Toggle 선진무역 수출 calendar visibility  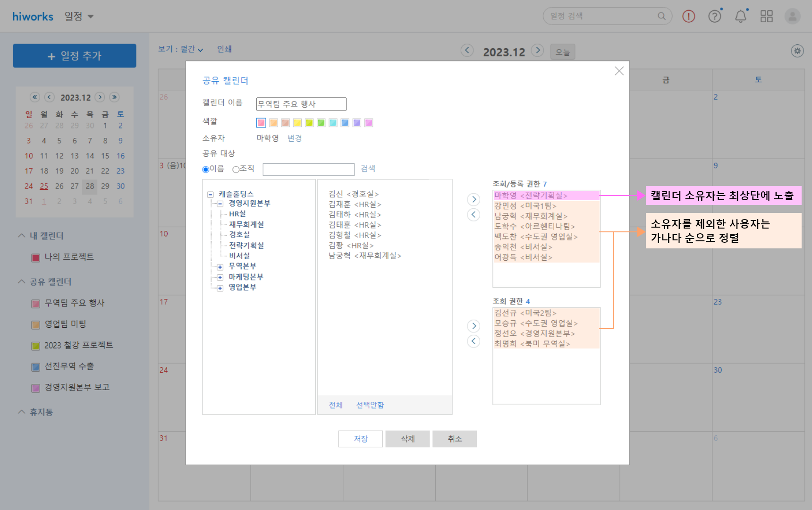(35, 367)
